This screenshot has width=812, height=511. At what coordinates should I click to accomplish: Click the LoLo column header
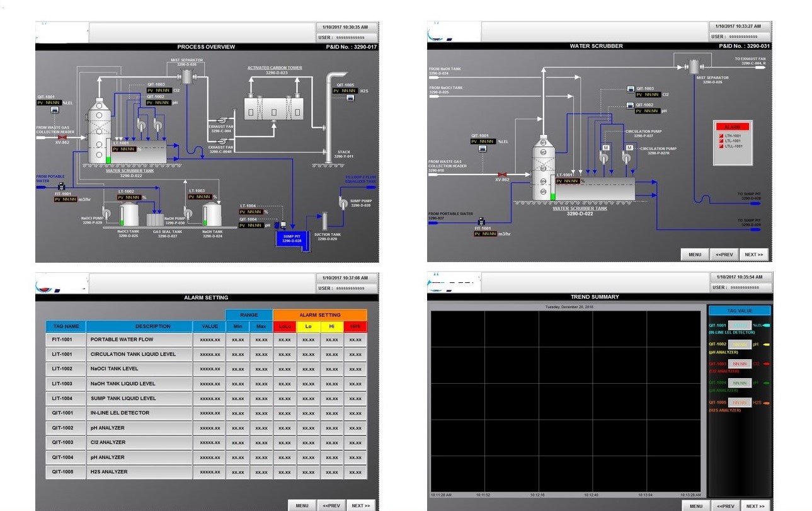[285, 326]
